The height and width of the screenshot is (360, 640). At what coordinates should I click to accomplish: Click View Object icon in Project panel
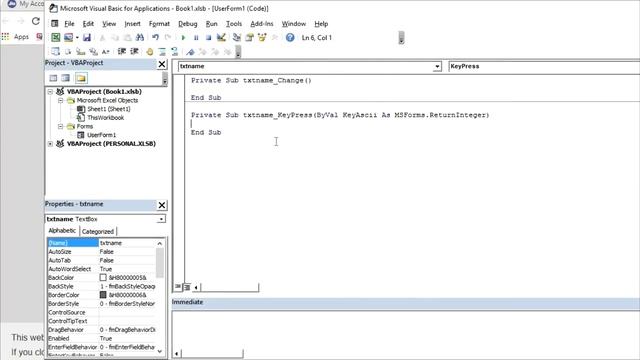coord(66,78)
